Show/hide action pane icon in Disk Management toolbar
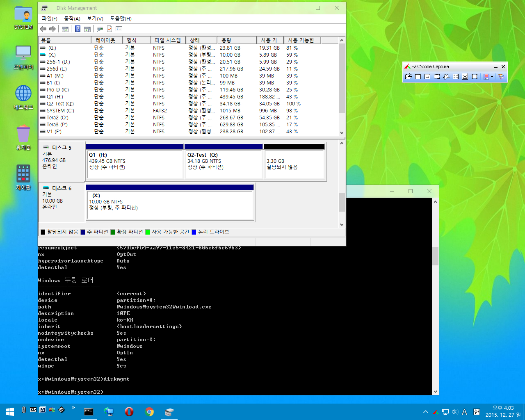This screenshot has width=525, height=420. click(87, 29)
